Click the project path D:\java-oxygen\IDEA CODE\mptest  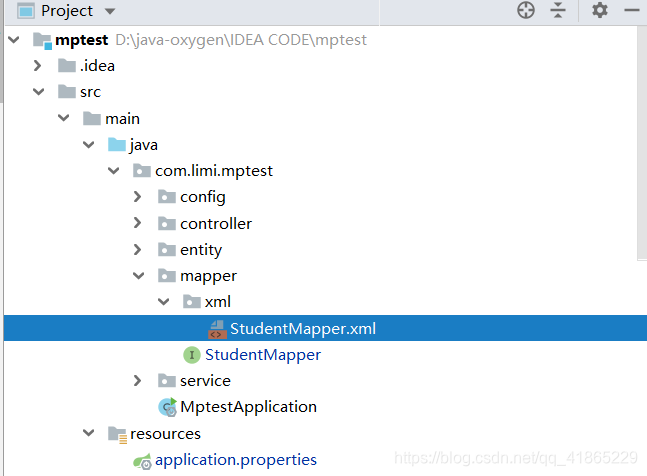tap(241, 40)
